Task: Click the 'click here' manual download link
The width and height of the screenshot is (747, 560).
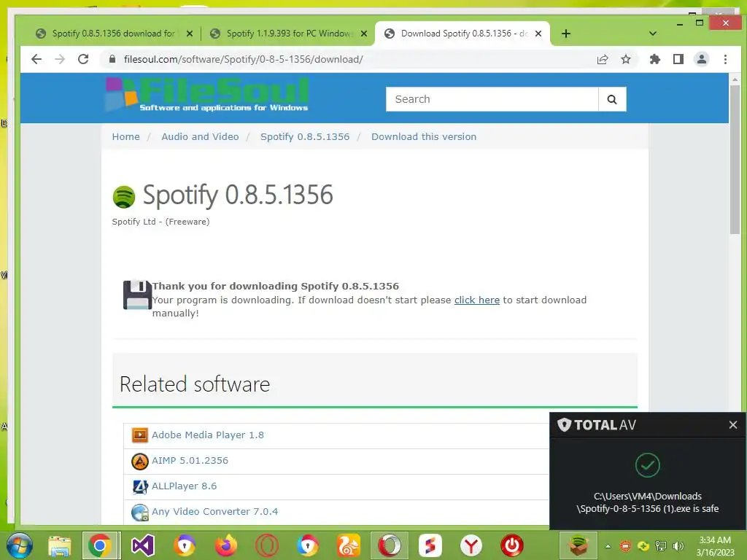Action: click(477, 300)
